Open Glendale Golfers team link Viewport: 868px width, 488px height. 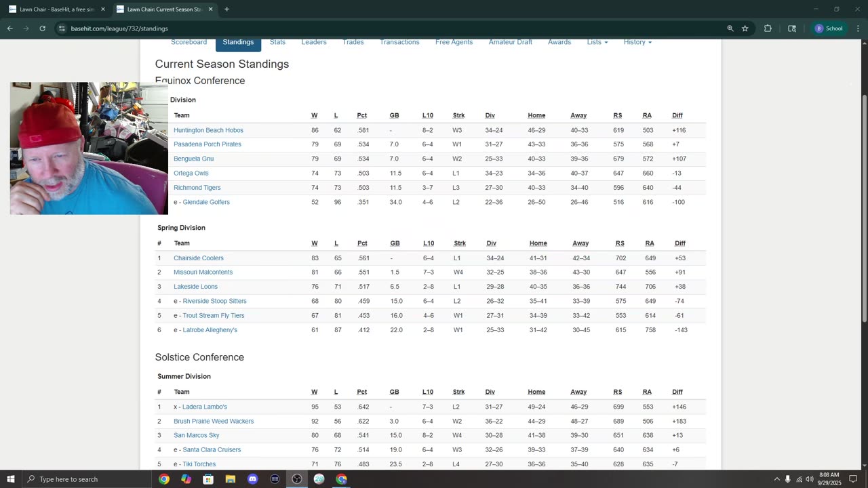[x=206, y=202]
